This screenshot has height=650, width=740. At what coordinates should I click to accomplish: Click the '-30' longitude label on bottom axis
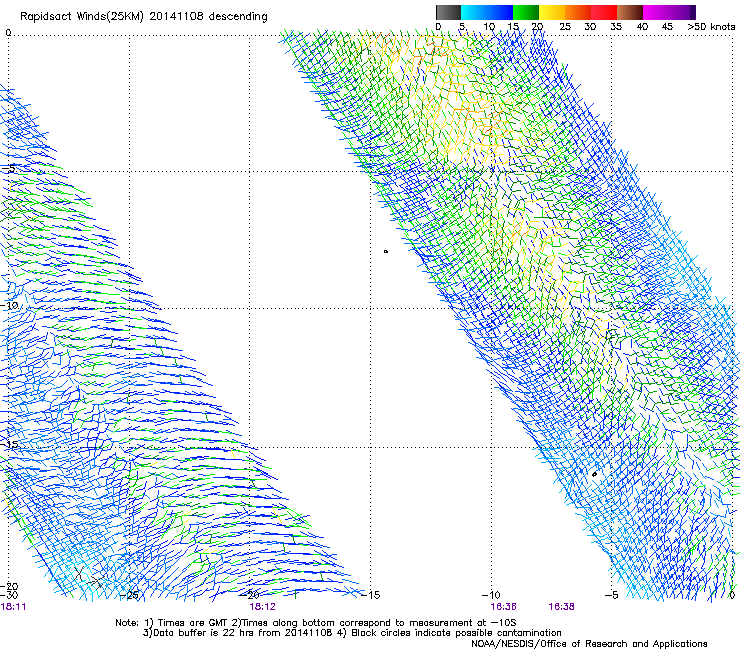pyautogui.click(x=9, y=595)
